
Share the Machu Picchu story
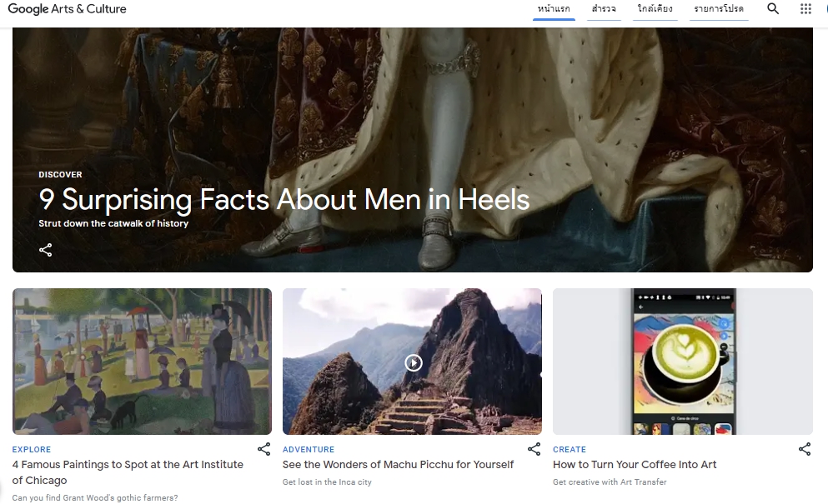tap(534, 449)
